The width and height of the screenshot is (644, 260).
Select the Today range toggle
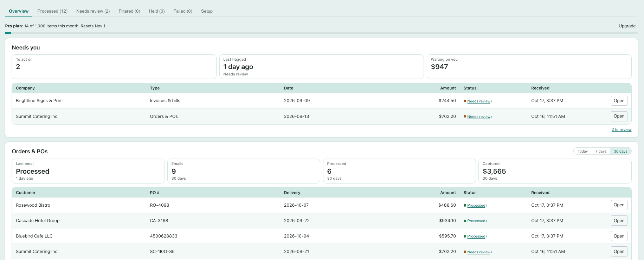(x=582, y=151)
